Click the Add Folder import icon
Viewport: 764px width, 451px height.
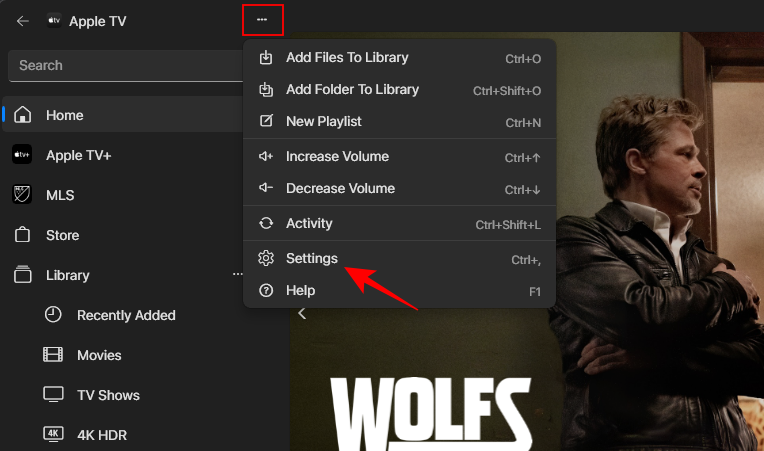point(266,90)
